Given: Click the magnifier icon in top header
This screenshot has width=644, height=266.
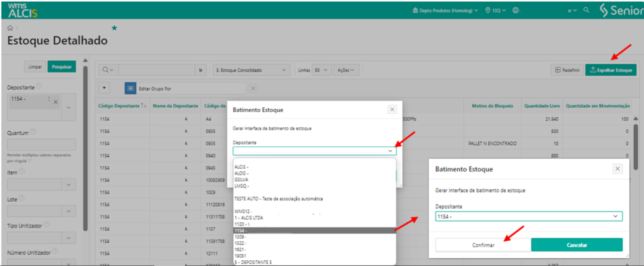Looking at the screenshot, I should point(586,10).
